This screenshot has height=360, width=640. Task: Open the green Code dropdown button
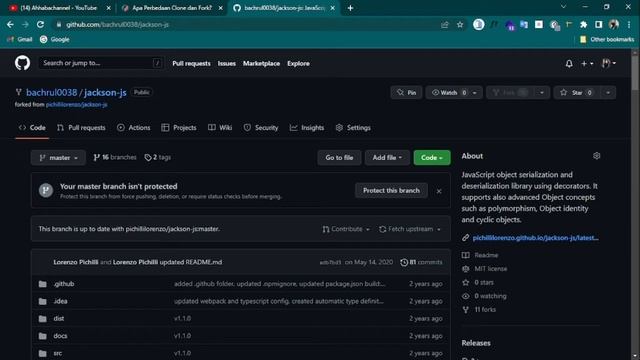click(432, 158)
